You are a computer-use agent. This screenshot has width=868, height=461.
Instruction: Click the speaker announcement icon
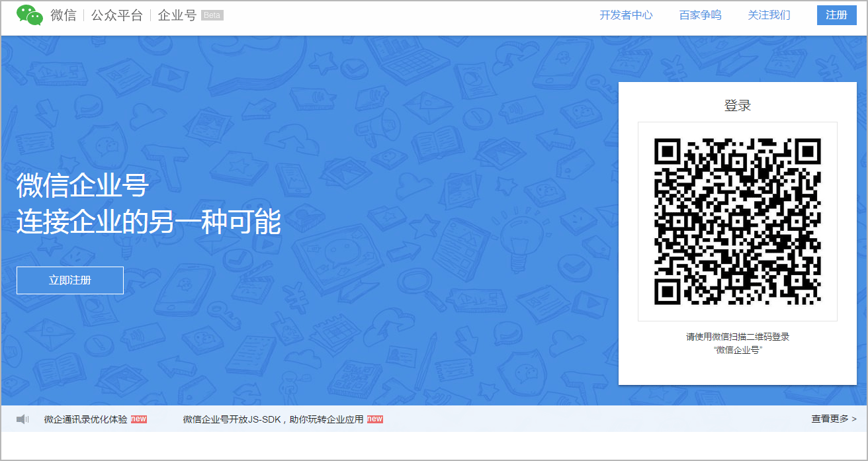coord(22,419)
